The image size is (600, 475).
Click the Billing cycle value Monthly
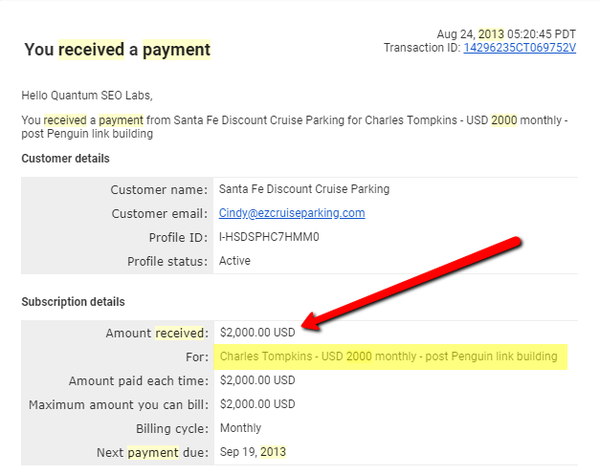pyautogui.click(x=241, y=428)
